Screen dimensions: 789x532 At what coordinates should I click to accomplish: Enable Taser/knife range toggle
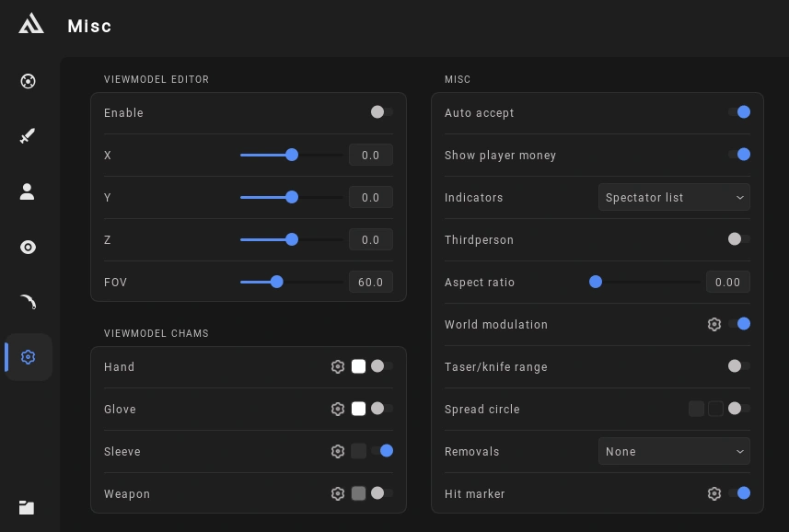(x=739, y=366)
